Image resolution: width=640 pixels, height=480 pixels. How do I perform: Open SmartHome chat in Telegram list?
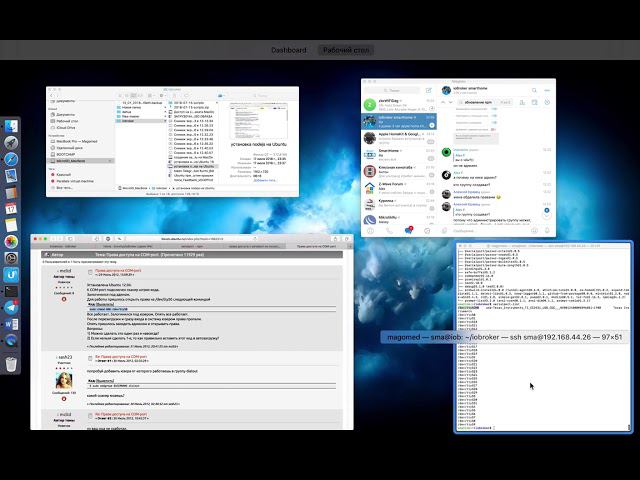(x=399, y=155)
